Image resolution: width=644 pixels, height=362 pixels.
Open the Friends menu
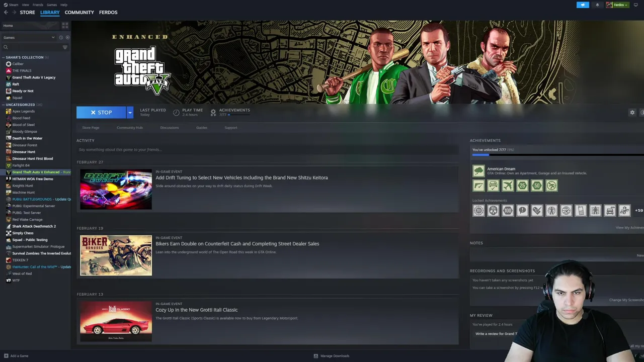click(38, 5)
